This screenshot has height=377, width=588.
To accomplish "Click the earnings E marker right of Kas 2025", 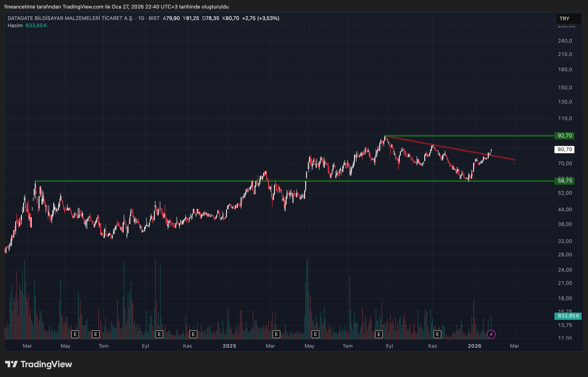I will point(437,334).
